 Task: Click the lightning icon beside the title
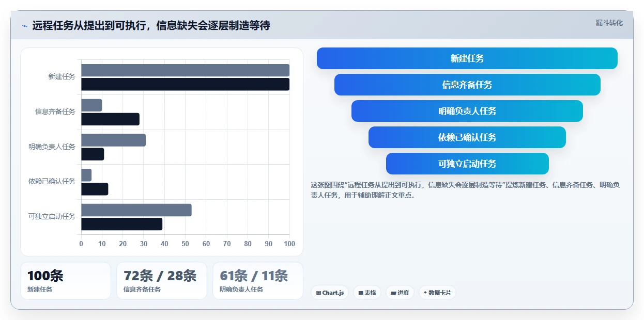[24, 26]
